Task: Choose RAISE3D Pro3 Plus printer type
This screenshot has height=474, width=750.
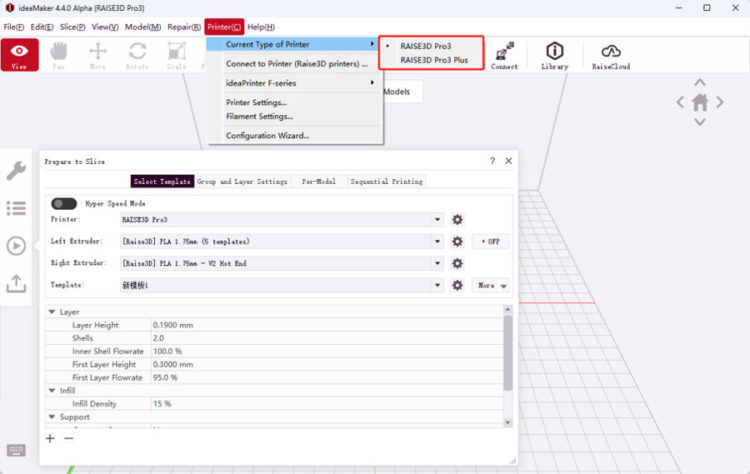Action: (434, 60)
